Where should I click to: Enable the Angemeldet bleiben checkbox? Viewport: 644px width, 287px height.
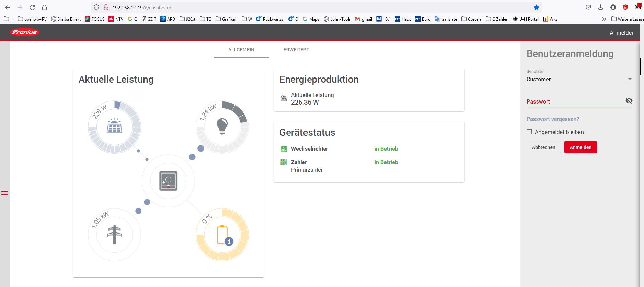(529, 132)
